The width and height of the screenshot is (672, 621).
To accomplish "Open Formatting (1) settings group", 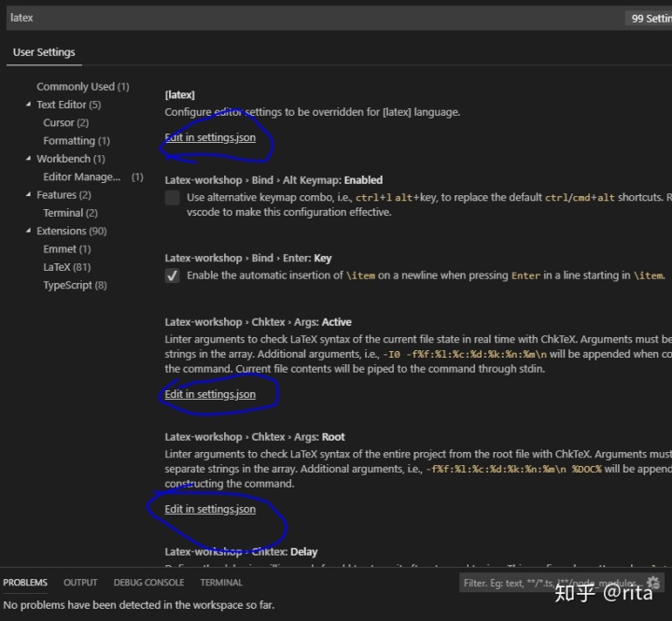I will (x=77, y=141).
